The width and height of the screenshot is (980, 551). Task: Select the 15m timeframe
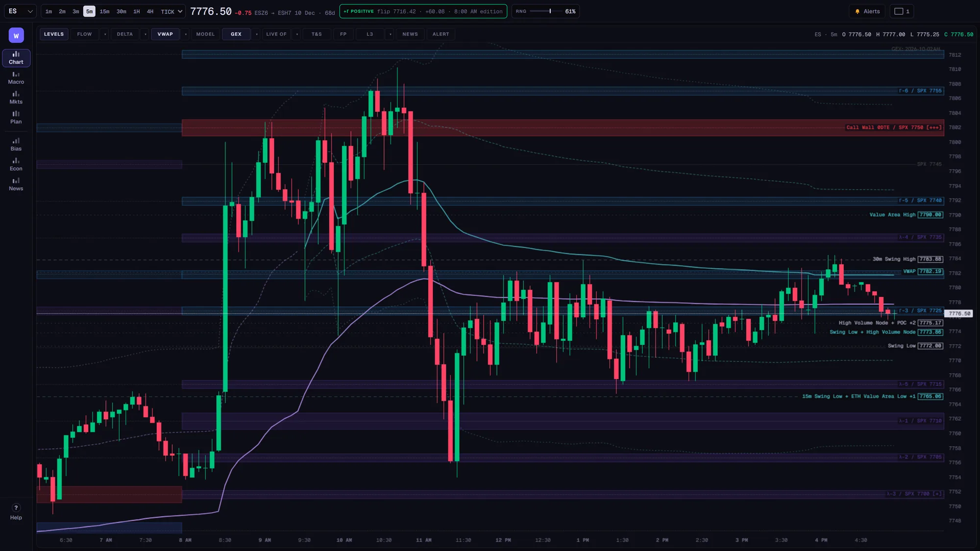pyautogui.click(x=105, y=11)
